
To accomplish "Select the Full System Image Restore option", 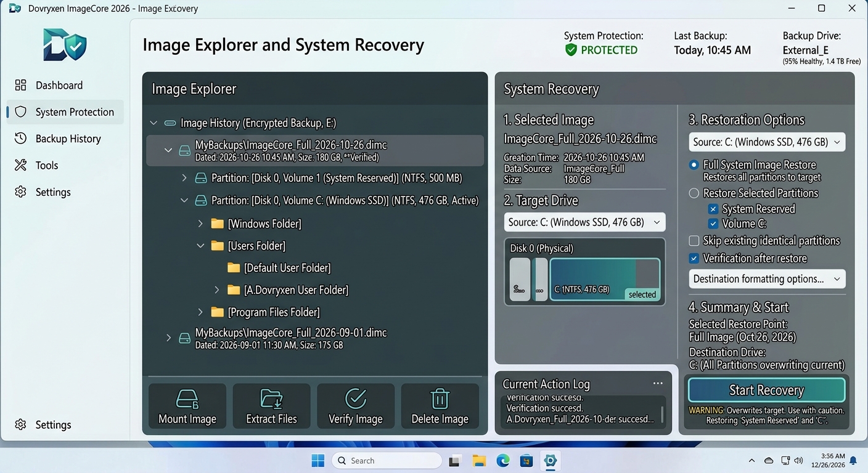I will [x=694, y=165].
